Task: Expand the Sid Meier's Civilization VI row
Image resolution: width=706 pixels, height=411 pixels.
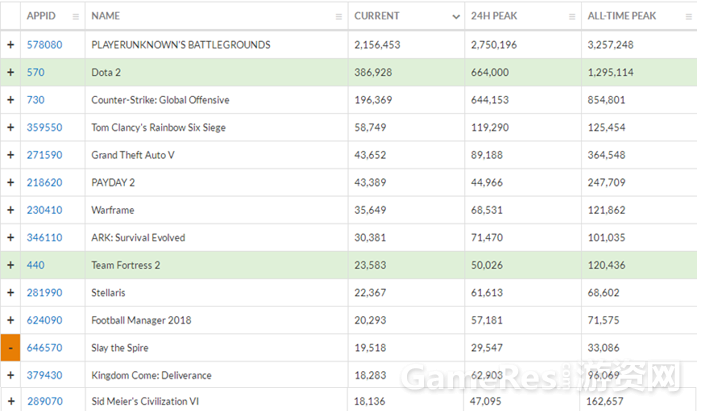Action: point(11,401)
